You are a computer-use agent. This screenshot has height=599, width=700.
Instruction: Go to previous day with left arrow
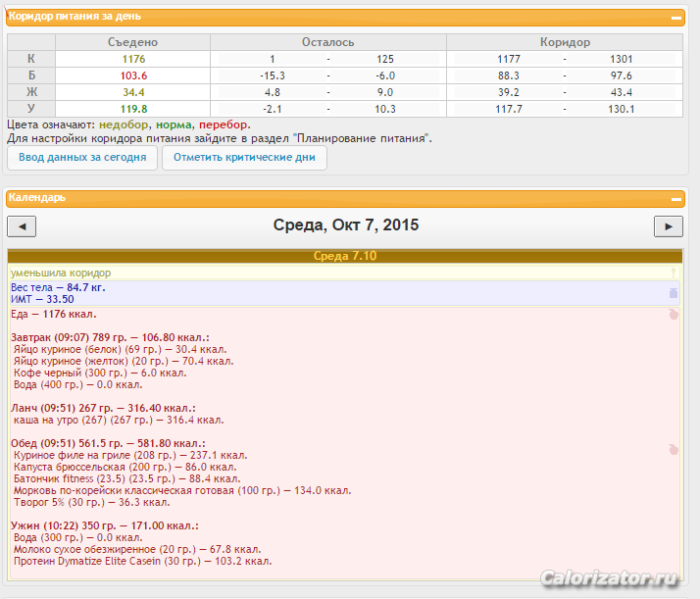22,226
